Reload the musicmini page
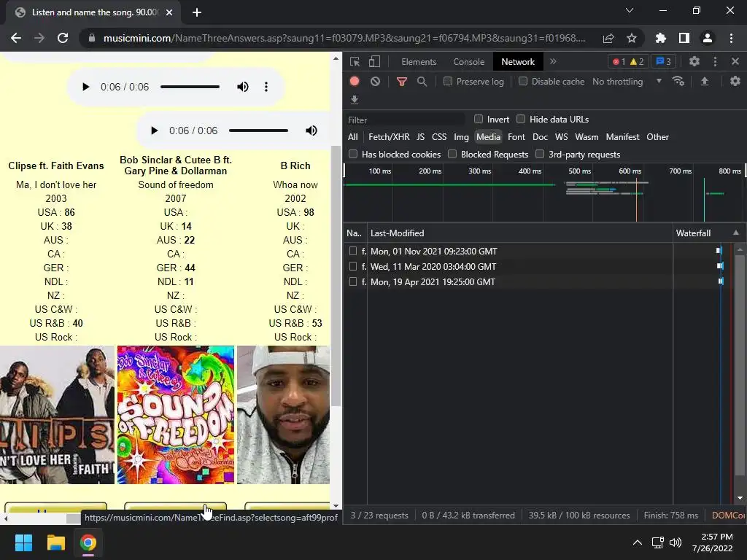Screen dimensions: 747x560 (63, 38)
